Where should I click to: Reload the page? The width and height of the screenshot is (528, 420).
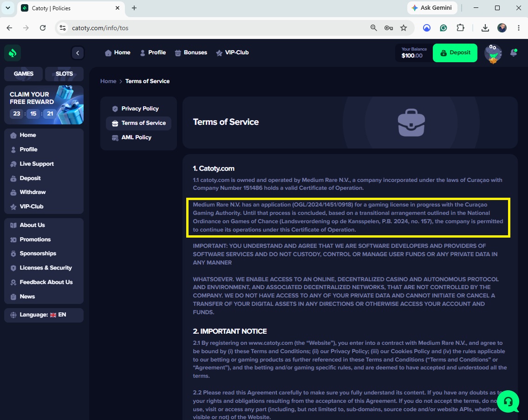(x=42, y=28)
